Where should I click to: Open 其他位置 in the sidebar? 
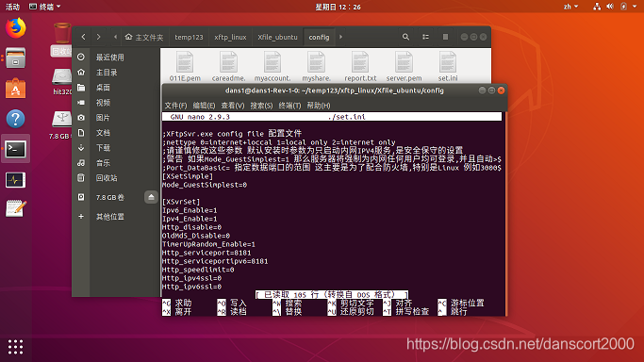point(116,216)
